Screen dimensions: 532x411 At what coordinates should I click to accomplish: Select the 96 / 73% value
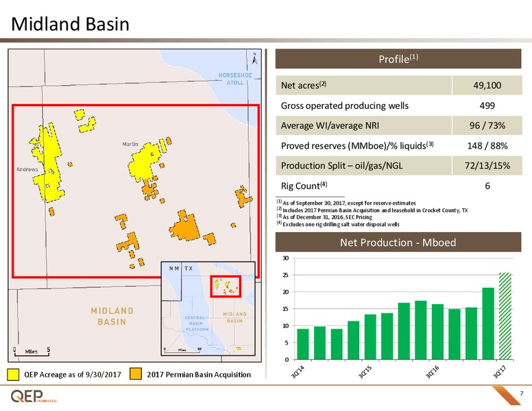pos(487,125)
